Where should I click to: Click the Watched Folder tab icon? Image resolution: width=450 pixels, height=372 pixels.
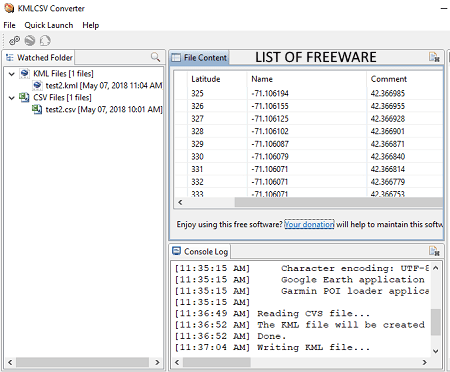tap(10, 57)
